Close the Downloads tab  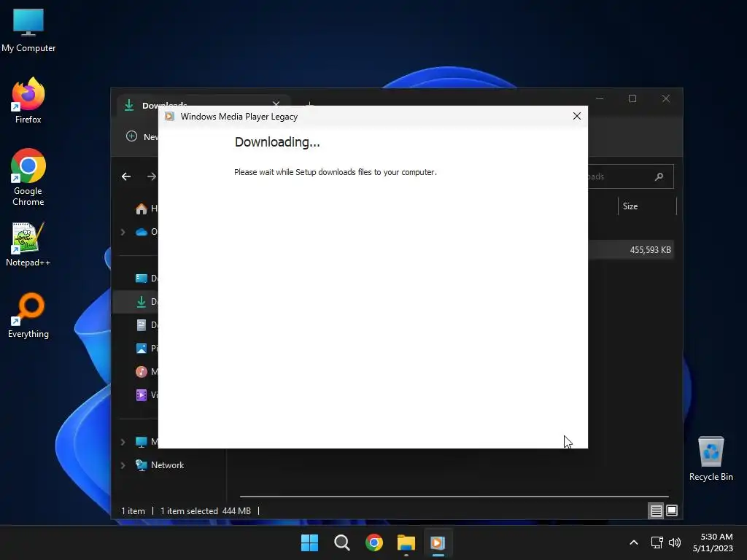coord(276,104)
